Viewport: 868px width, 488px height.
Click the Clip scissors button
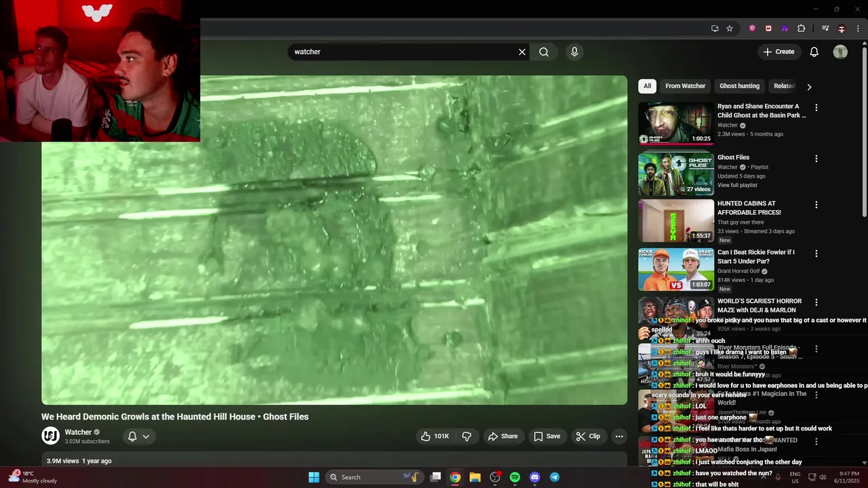pos(588,436)
